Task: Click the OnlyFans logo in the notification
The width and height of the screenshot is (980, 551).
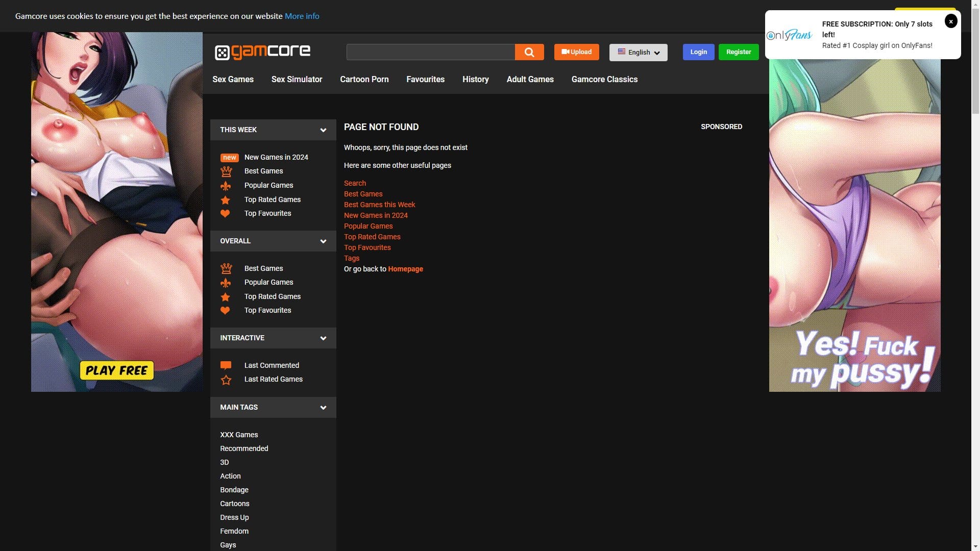Action: pyautogui.click(x=790, y=35)
